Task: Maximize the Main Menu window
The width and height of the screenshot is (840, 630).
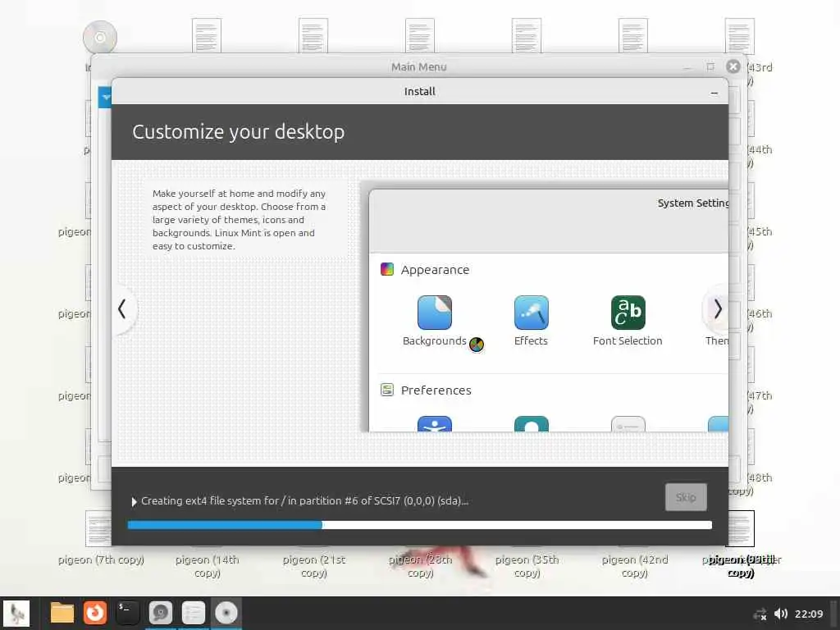Action: [x=710, y=66]
